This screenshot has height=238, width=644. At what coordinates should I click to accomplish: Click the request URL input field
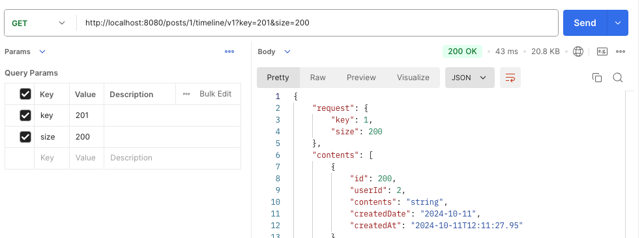(x=318, y=23)
